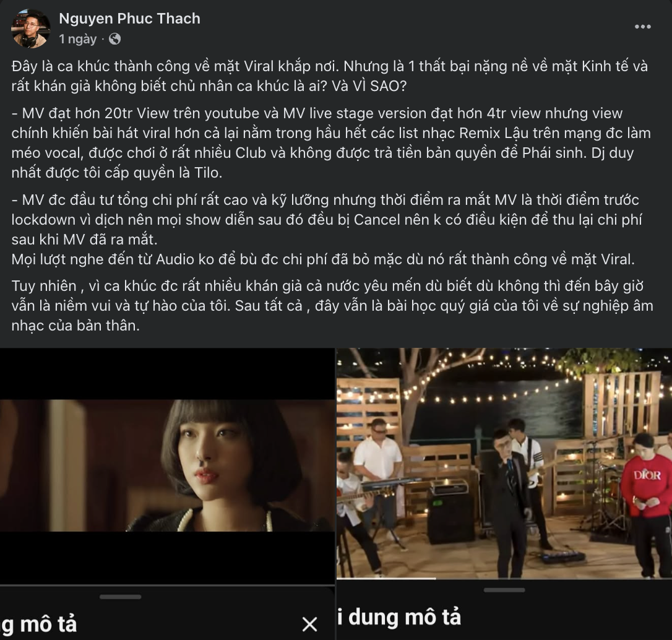Open the Nguyen Phuc Thach profile name link
Screen dimensions: 672x640
click(129, 19)
